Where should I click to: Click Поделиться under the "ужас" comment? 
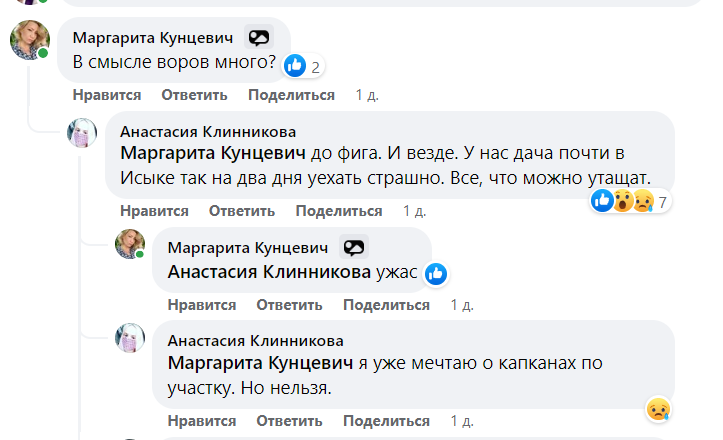point(386,305)
